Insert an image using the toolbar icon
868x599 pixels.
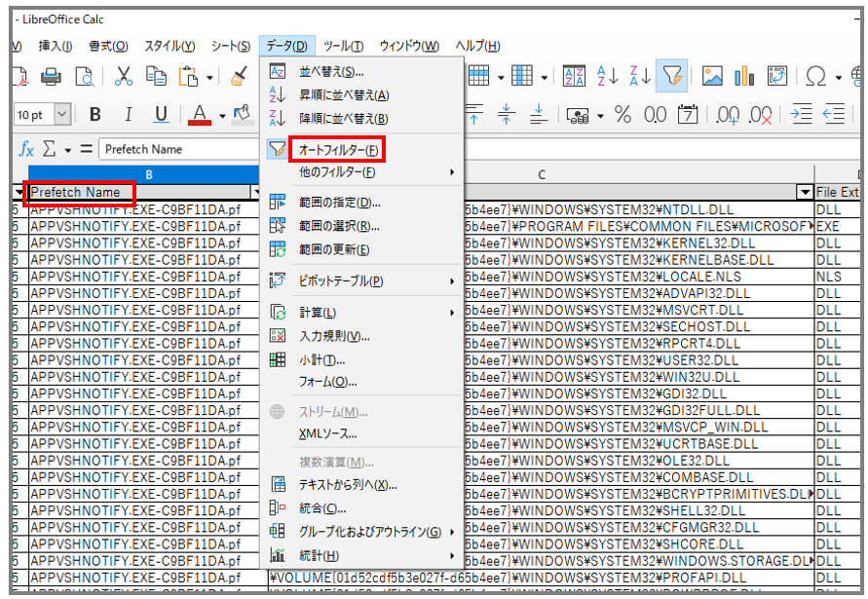point(712,76)
